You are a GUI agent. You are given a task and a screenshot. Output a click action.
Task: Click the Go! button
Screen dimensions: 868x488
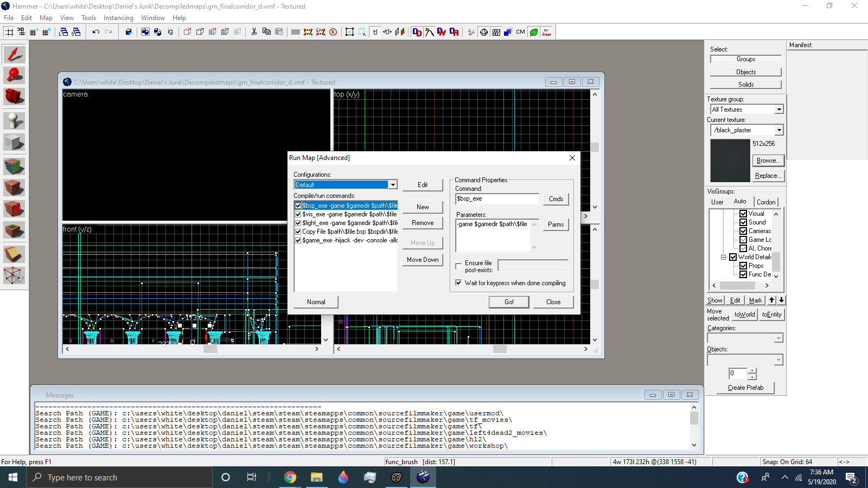[509, 302]
